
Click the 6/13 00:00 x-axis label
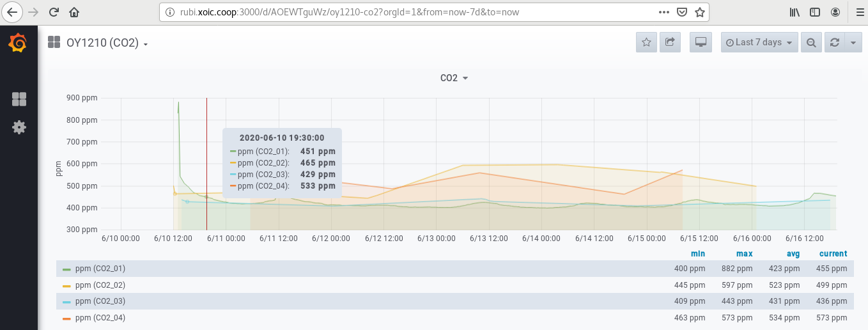pyautogui.click(x=437, y=238)
